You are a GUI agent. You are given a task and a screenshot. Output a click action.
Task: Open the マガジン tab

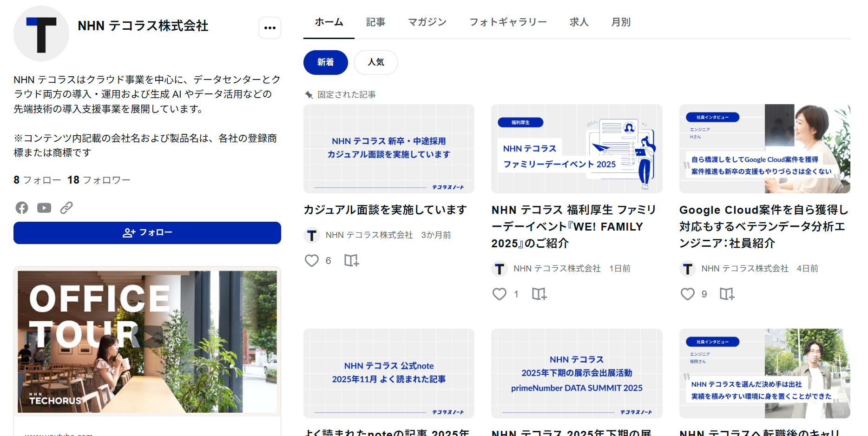click(x=427, y=22)
